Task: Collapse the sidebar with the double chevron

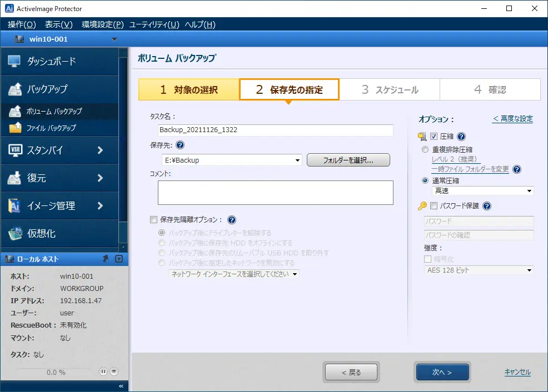Action: click(121, 386)
